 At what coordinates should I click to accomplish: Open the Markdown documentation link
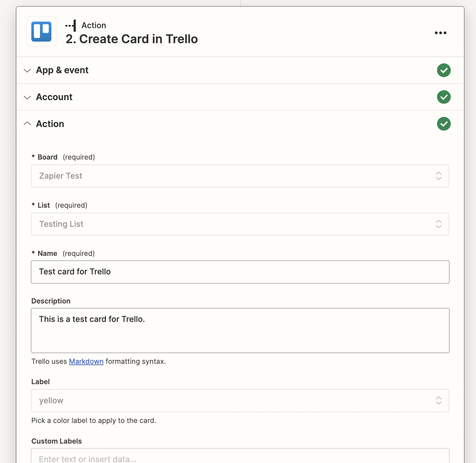point(86,361)
